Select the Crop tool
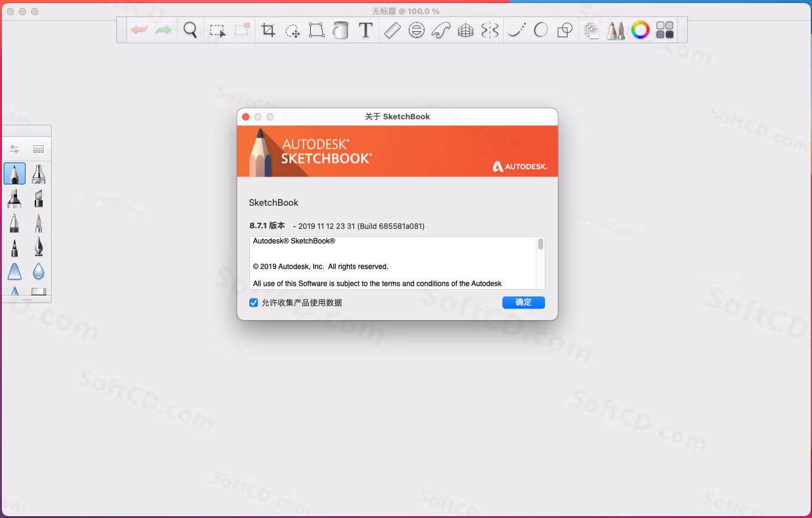 pyautogui.click(x=268, y=30)
